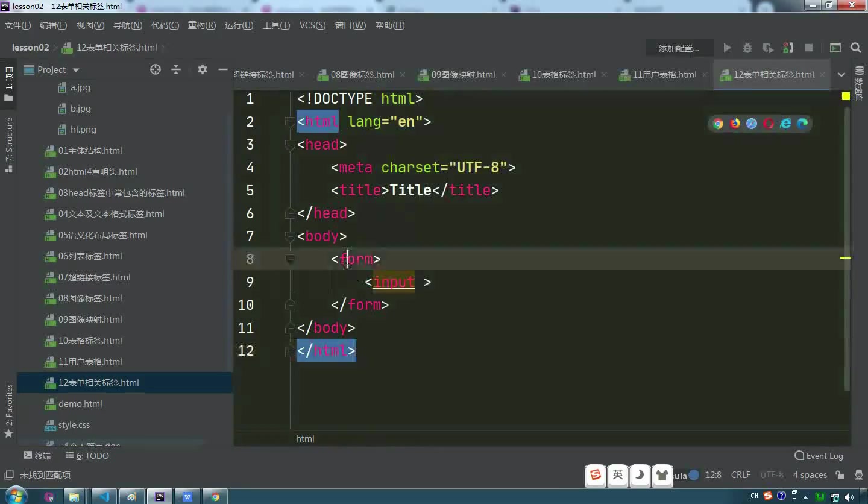This screenshot has width=868, height=504.
Task: Toggle the Project tool window on the left sidebar
Action: (x=8, y=84)
